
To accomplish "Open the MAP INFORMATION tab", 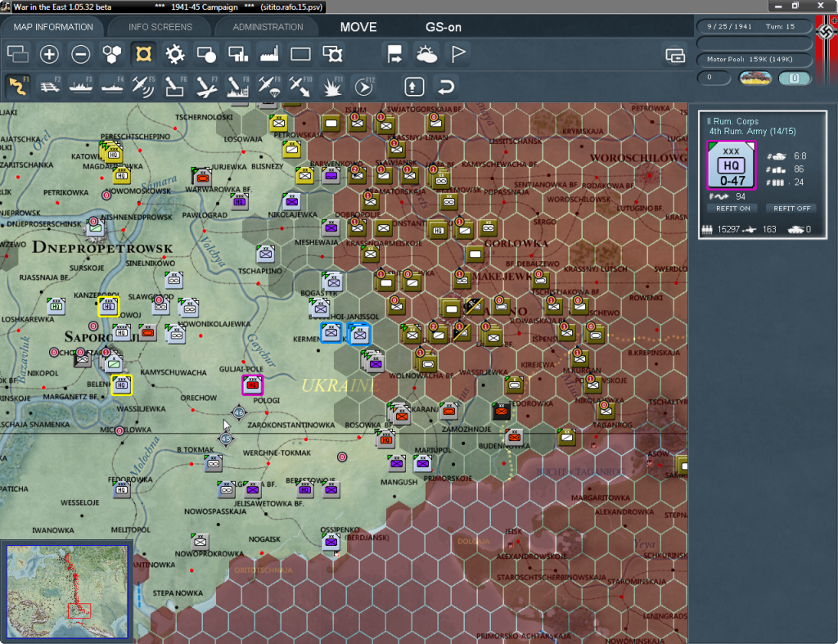I will click(x=53, y=27).
